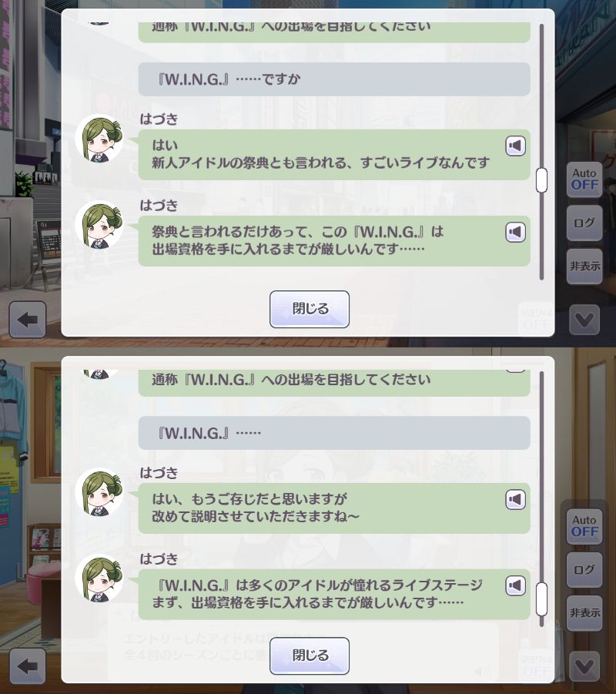Play voice for 多くのアイドルが憧れる message

[516, 585]
